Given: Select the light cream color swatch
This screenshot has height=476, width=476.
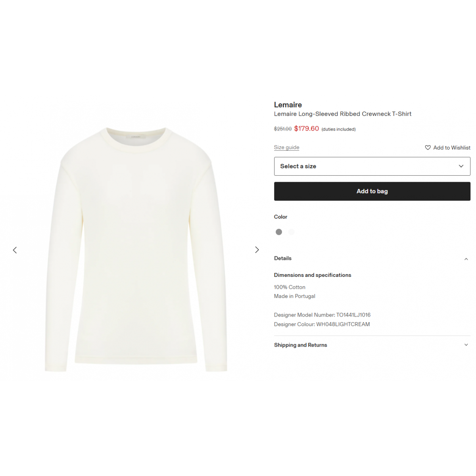Looking at the screenshot, I should pyautogui.click(x=292, y=232).
